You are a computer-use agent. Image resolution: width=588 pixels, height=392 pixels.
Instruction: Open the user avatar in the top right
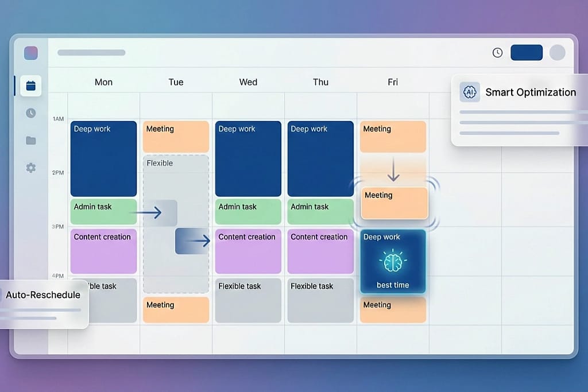click(x=557, y=52)
